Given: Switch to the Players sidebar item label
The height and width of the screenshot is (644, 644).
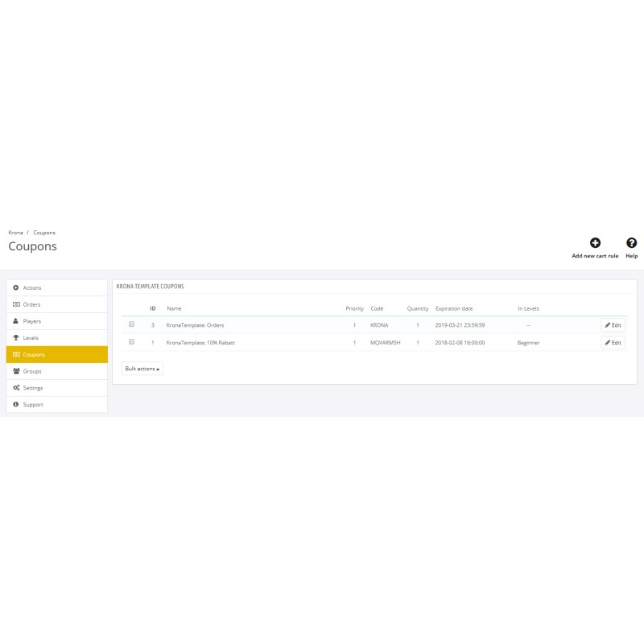Looking at the screenshot, I should click(32, 321).
